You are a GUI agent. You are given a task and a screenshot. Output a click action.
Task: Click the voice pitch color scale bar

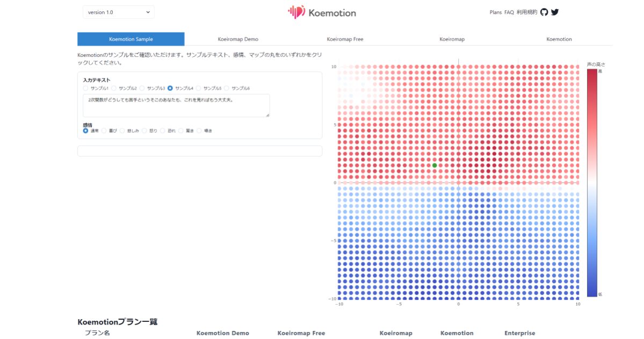(592, 183)
